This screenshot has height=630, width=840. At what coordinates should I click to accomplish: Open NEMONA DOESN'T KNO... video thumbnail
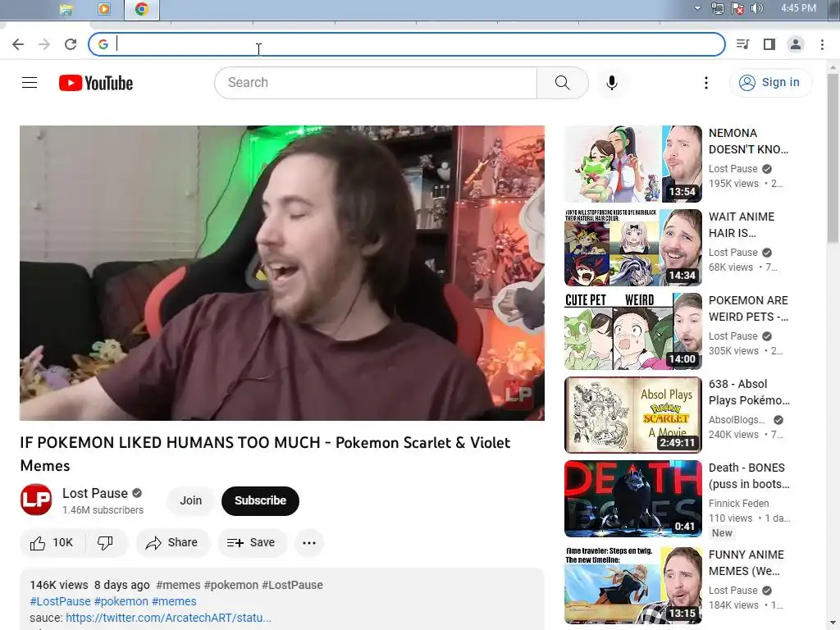click(x=633, y=164)
